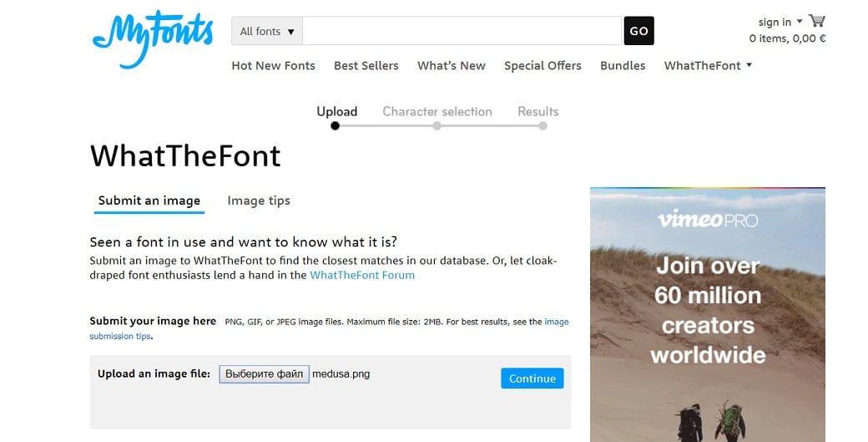Click the Выберите файл file chooser button
Screen dimensions: 868x442
tap(264, 374)
